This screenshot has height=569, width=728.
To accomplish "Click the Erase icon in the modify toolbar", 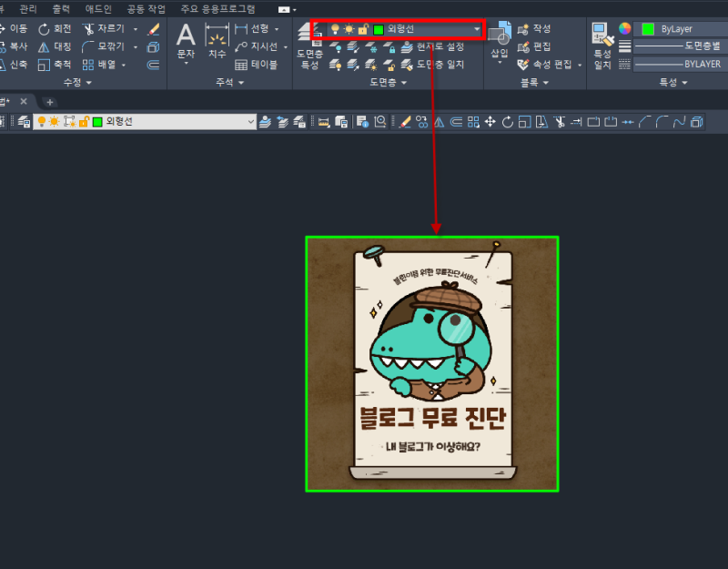I will pos(405,122).
